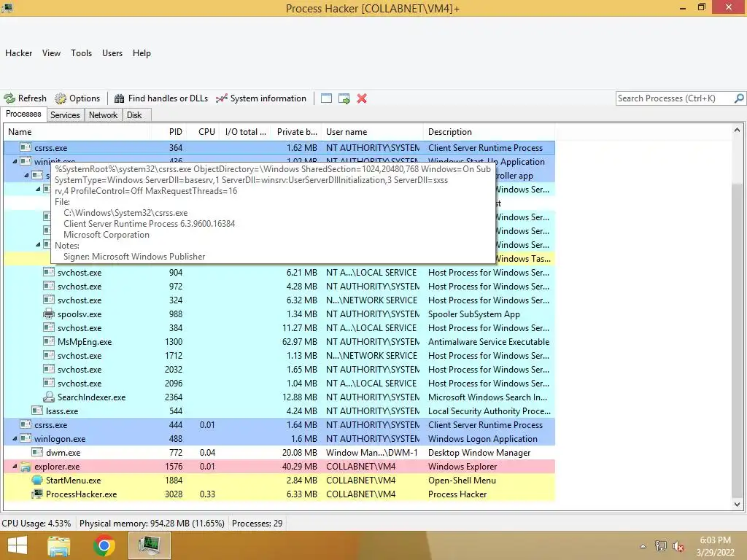Click Process Hacker taskbar button
The width and height of the screenshot is (747, 560).
click(x=149, y=545)
